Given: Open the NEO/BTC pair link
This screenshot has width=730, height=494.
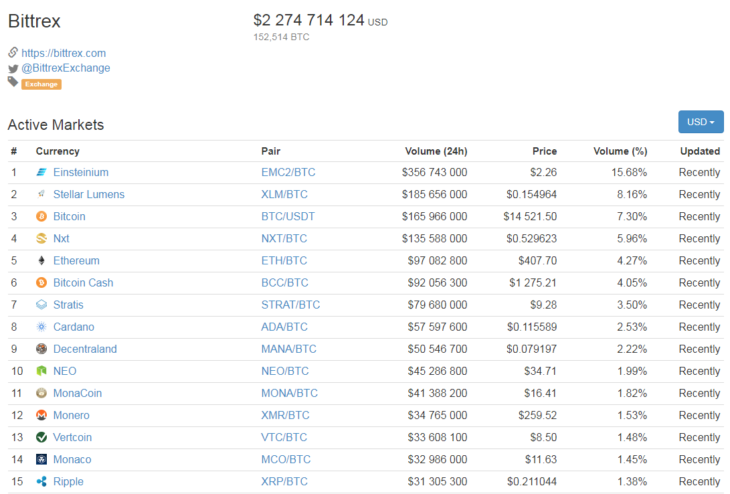Looking at the screenshot, I should pyautogui.click(x=284, y=371).
